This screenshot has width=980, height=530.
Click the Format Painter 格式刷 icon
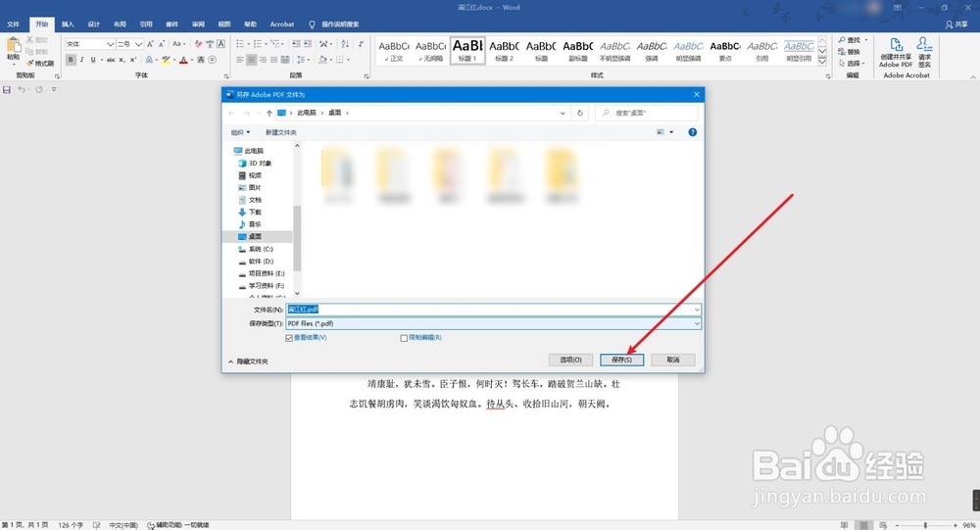tap(40, 64)
